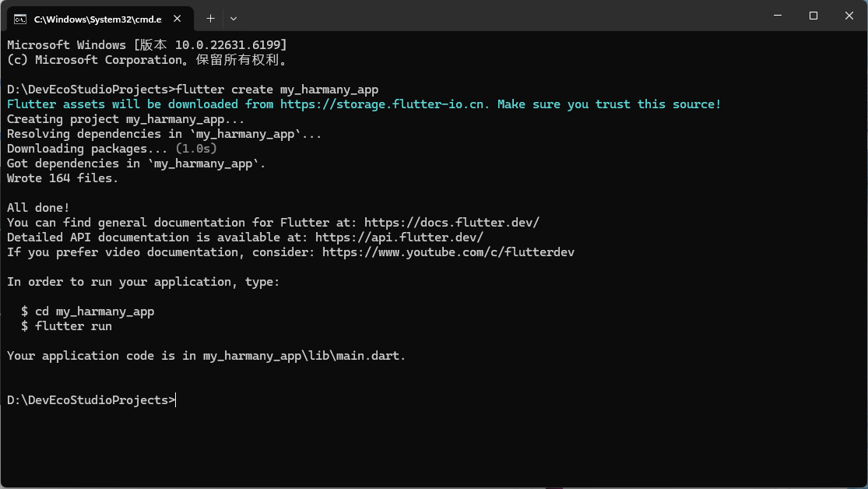Viewport: 868px width, 489px height.
Task: Click the 'Creating project my_harmany_app...' line
Action: [125, 119]
